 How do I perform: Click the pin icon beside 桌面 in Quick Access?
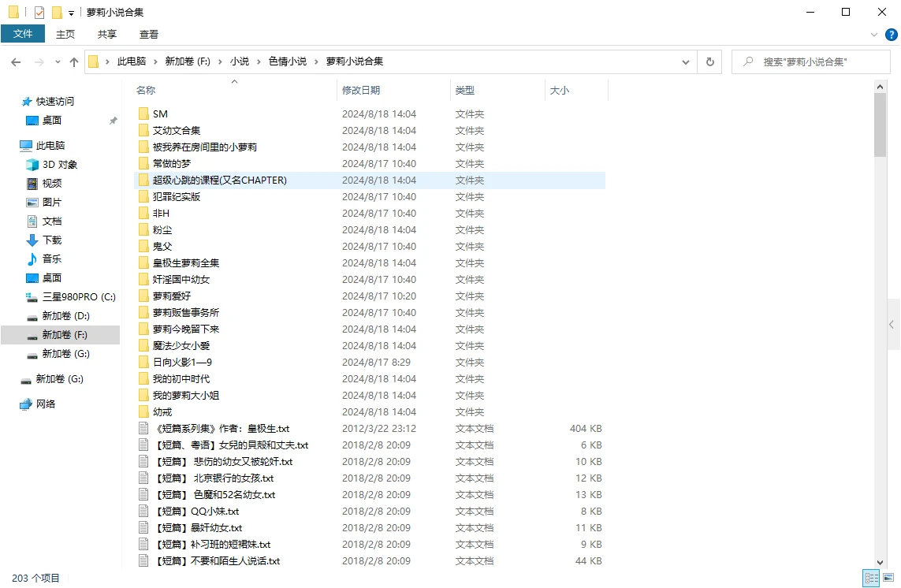113,121
